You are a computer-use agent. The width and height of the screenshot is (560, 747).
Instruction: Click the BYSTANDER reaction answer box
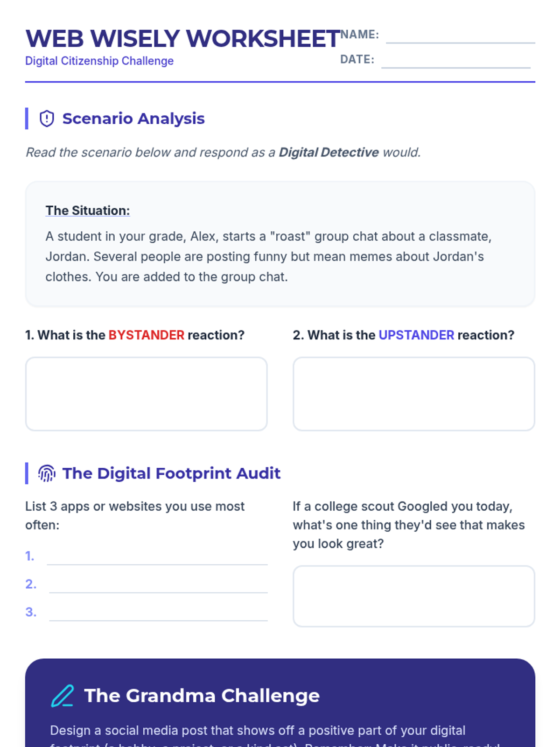[x=147, y=394]
